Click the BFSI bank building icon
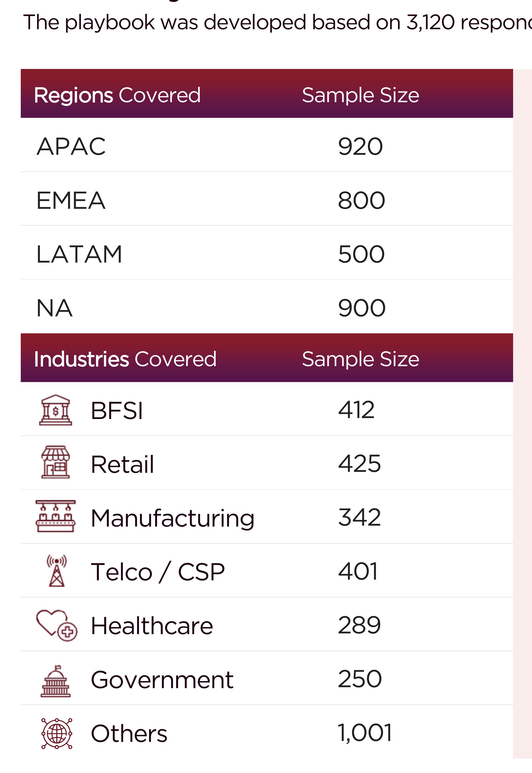Screen dimensions: 532x773 55,410
